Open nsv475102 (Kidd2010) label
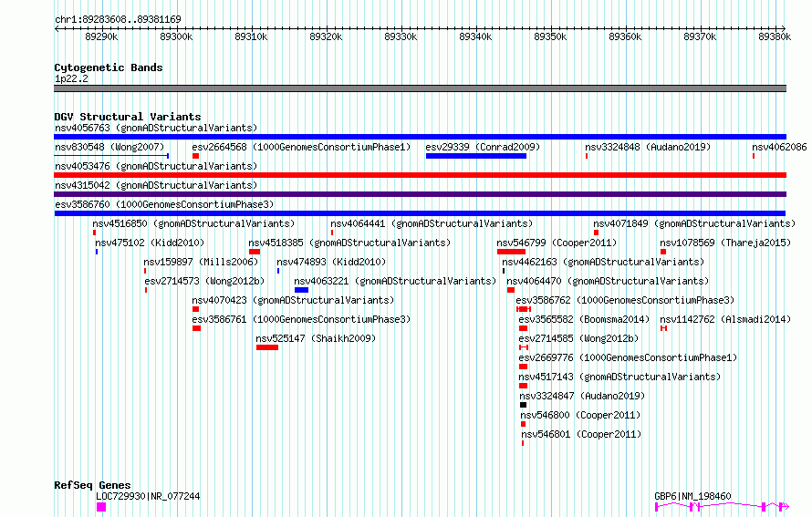The image size is (812, 517). (150, 243)
